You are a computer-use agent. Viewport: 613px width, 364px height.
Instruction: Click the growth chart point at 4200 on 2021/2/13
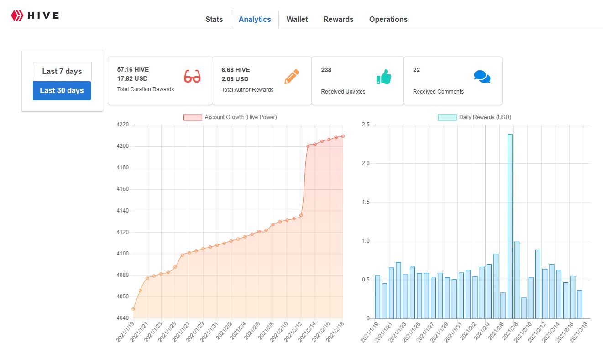308,146
